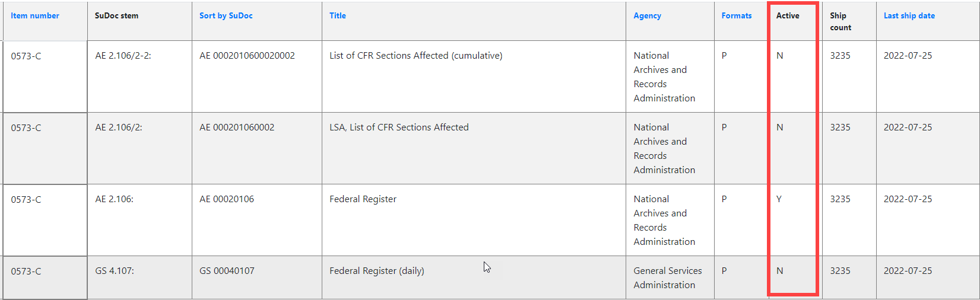Image resolution: width=980 pixels, height=300 pixels.
Task: Click the "Y" value in the Active column
Action: [x=779, y=199]
